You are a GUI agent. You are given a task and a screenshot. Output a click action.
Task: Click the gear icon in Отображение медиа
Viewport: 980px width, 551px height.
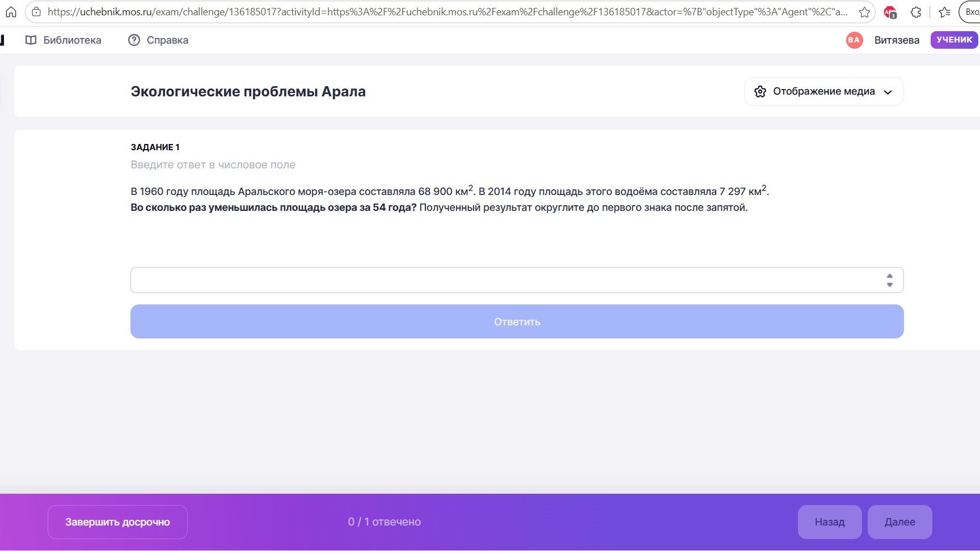click(760, 91)
